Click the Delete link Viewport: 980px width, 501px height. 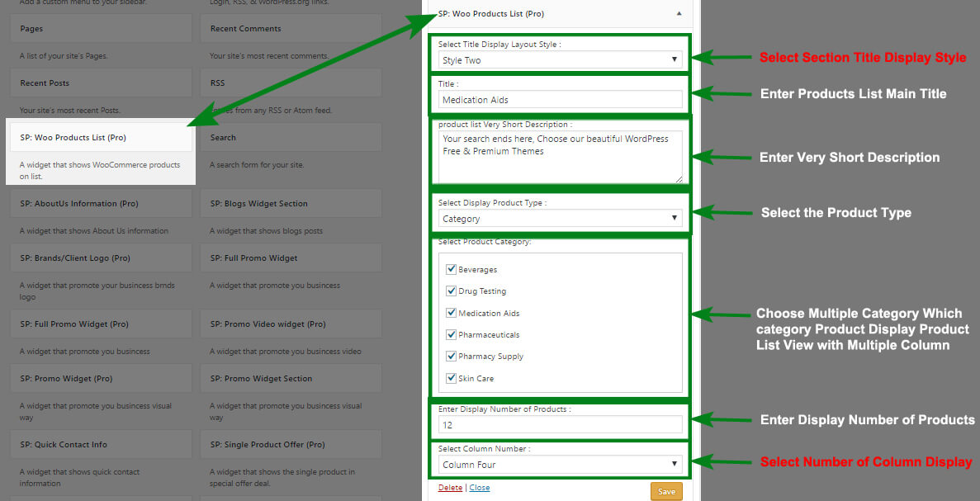point(450,487)
